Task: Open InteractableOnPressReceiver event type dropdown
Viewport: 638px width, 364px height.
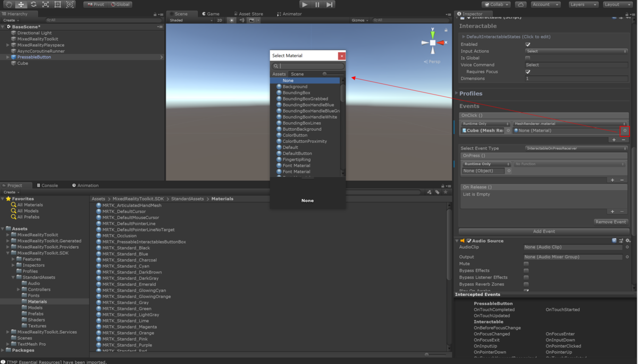Action: tap(576, 148)
